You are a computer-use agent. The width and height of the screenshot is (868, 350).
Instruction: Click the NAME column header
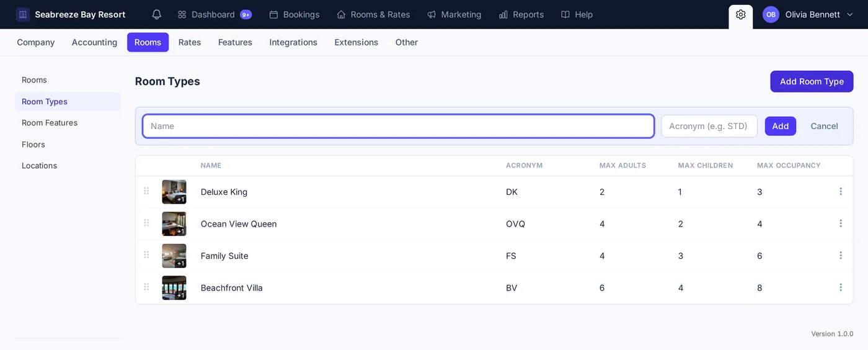211,166
